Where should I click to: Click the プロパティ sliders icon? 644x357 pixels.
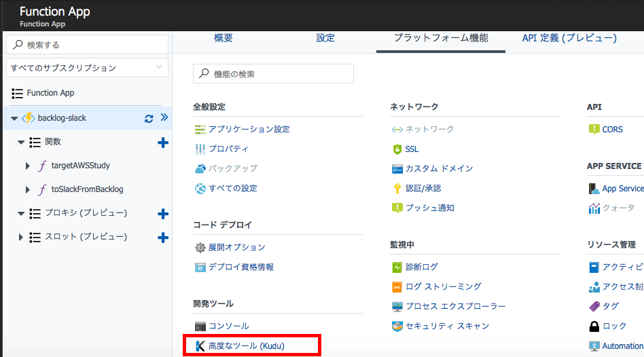click(200, 149)
